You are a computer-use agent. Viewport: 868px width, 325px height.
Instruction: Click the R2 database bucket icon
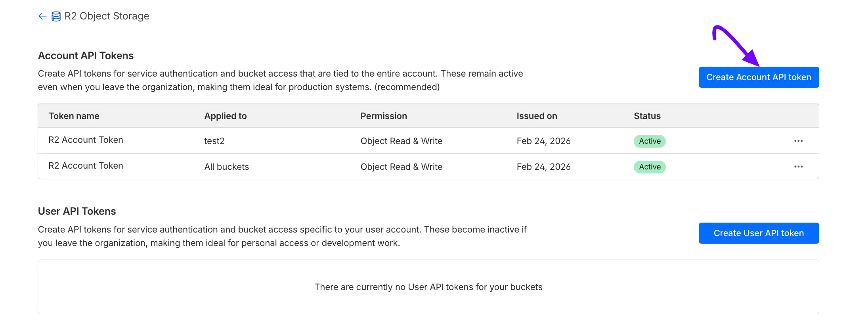point(56,16)
